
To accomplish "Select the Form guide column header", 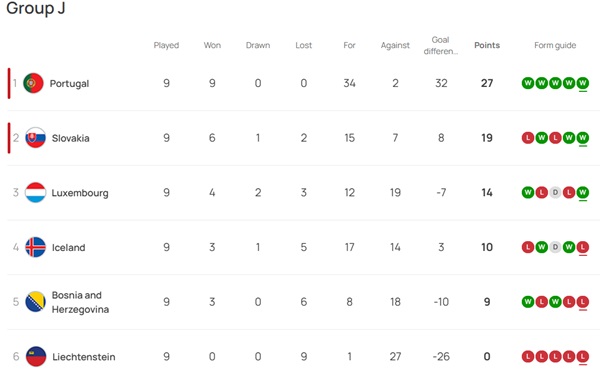I will 555,45.
